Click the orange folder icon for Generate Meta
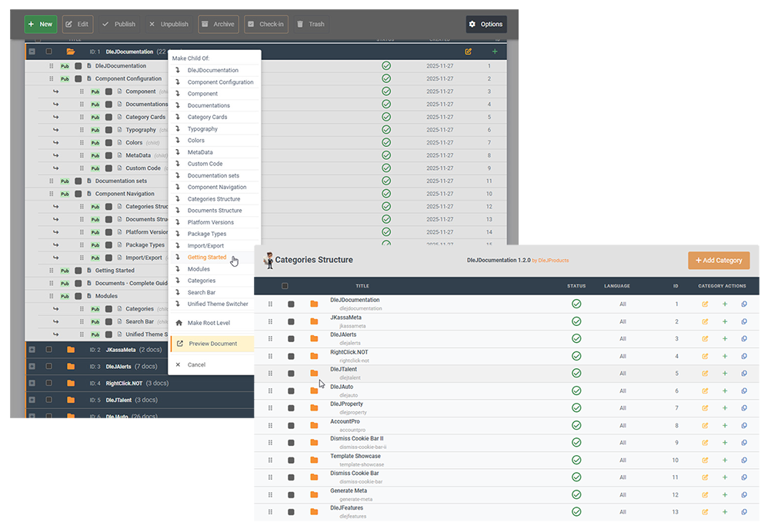The height and width of the screenshot is (532, 771). 314,494
